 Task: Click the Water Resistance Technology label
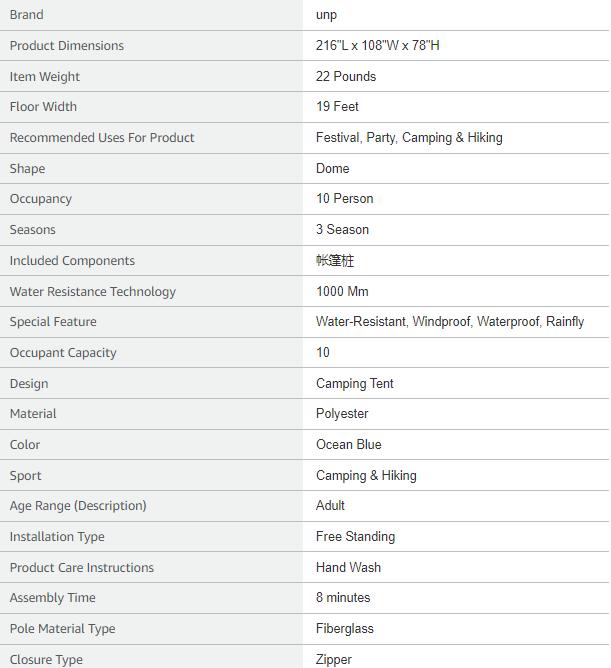point(93,292)
